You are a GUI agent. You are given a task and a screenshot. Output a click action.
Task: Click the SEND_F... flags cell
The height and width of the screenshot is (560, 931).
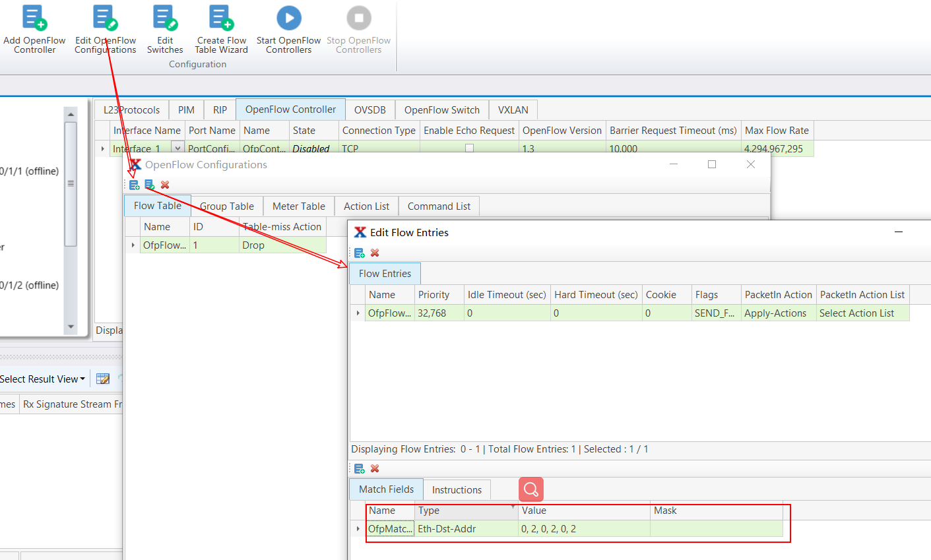point(716,313)
